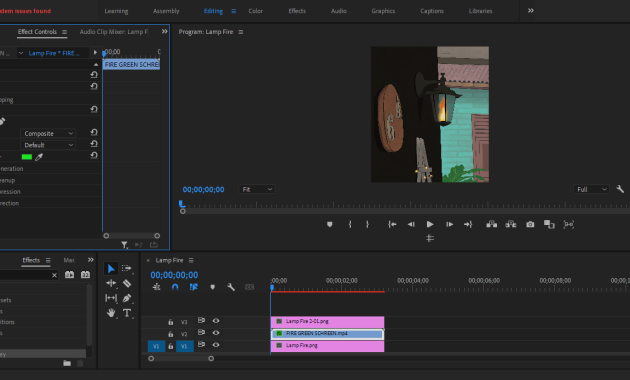Toggle sync lock for track V2

(x=201, y=332)
